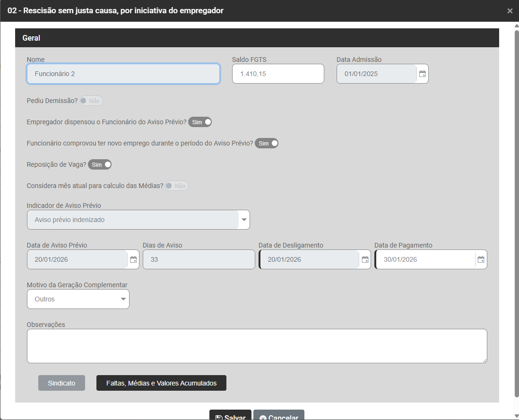Open calendar picker for Data de Aviso Prévio
Viewport: 519px width, 420px height.
(133, 259)
